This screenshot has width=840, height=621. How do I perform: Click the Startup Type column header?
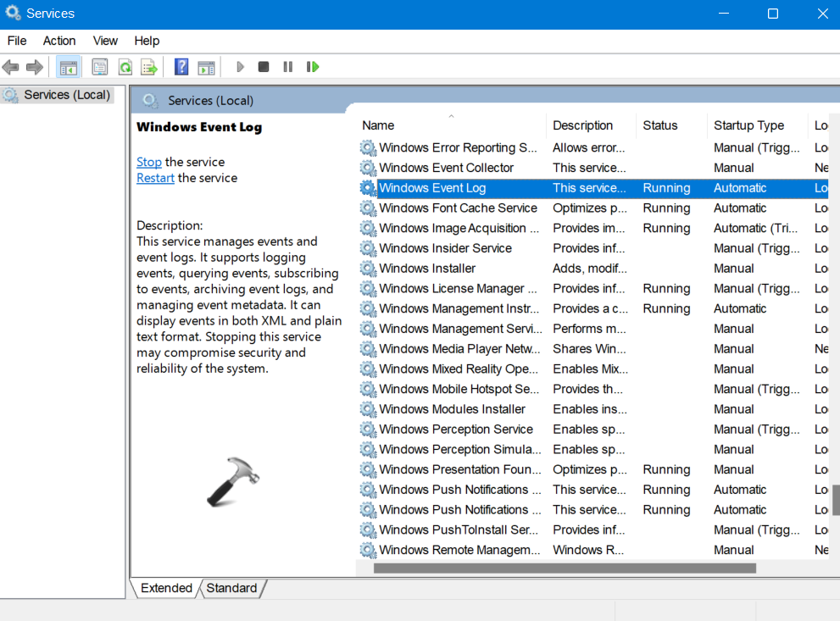point(748,125)
